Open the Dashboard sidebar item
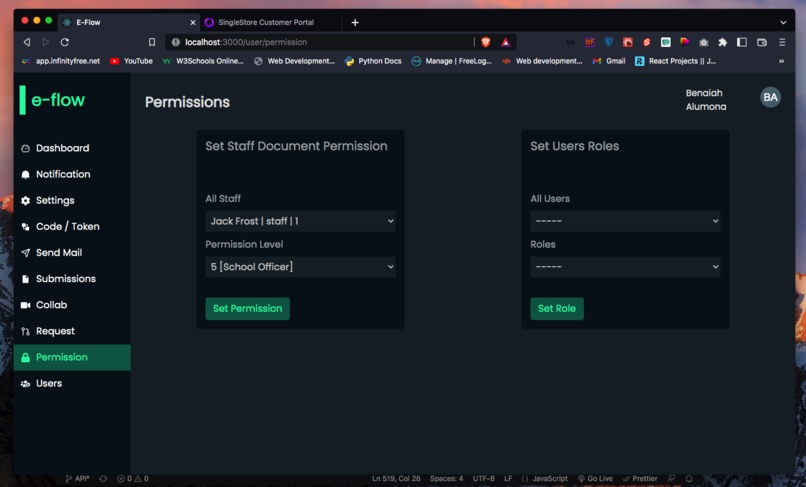The width and height of the screenshot is (806, 487). click(72, 148)
